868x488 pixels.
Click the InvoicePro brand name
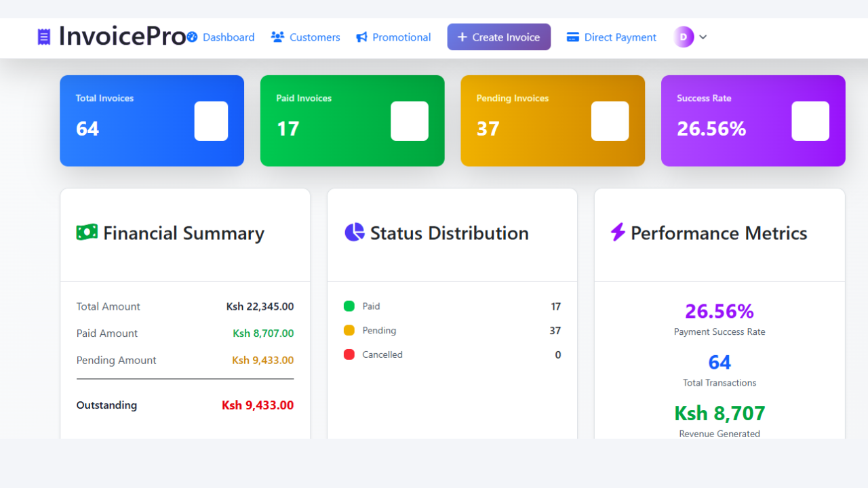coord(123,36)
